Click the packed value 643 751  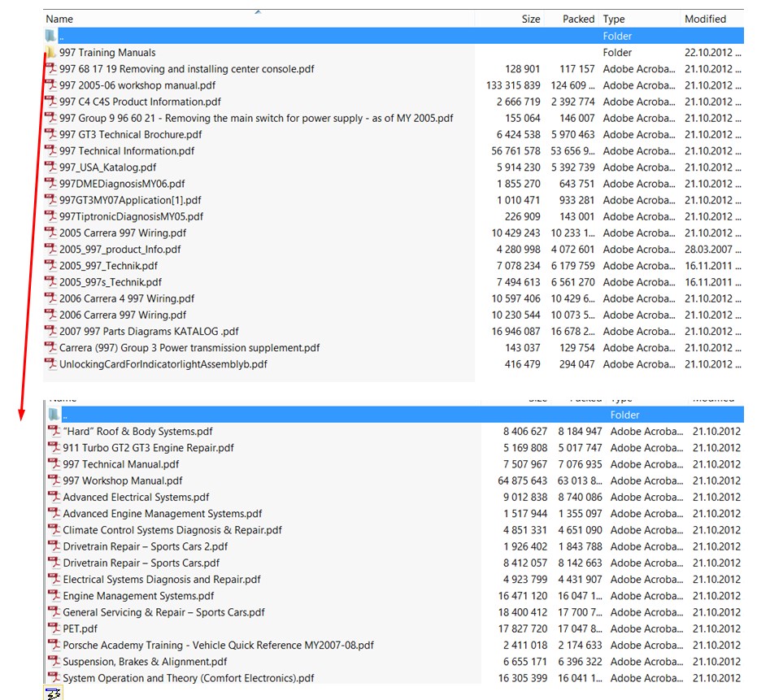pyautogui.click(x=577, y=184)
